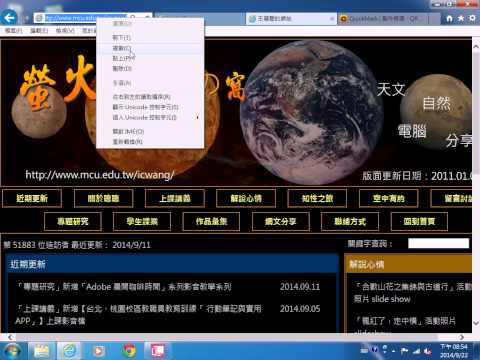Viewport: 480px width, 360px height.
Task: Switch to the QuickMark browser tab
Action: [383, 19]
